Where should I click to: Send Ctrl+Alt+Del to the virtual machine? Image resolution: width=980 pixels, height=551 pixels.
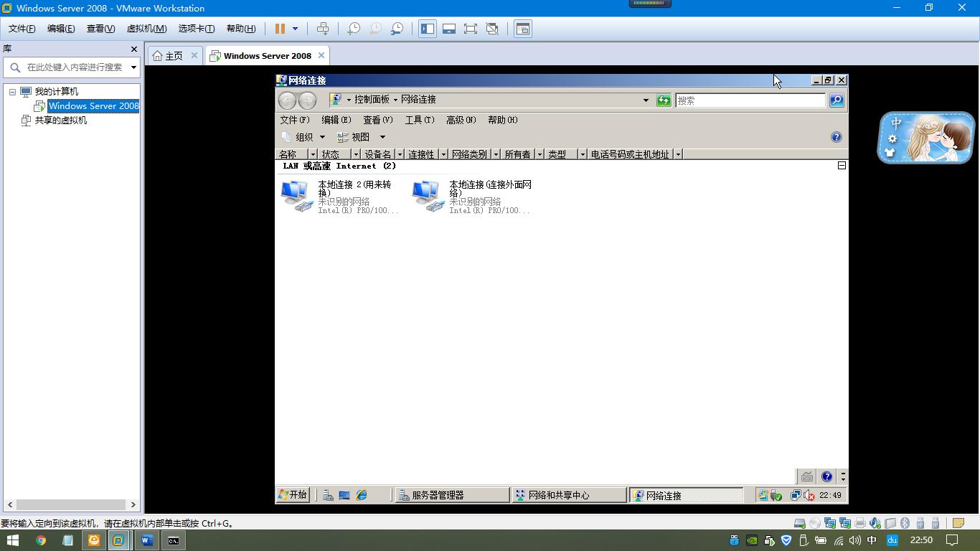(x=323, y=29)
